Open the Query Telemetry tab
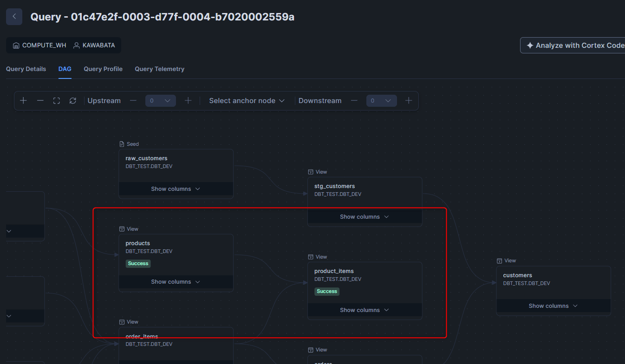This screenshot has height=364, width=625. point(160,69)
